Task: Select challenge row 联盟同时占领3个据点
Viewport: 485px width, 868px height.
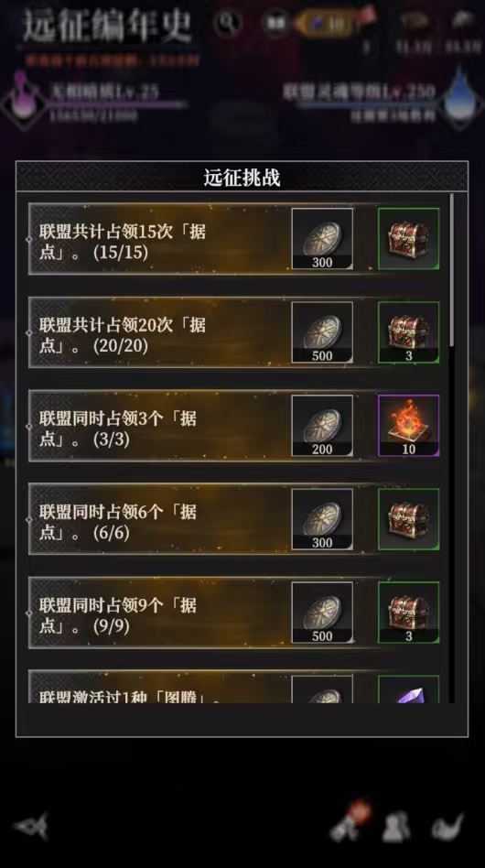Action: point(235,426)
